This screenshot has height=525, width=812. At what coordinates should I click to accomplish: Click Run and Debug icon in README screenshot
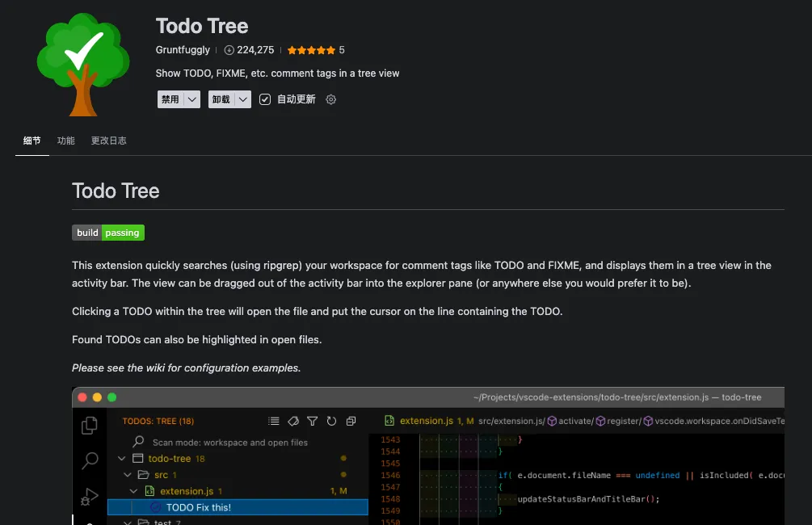(90, 497)
